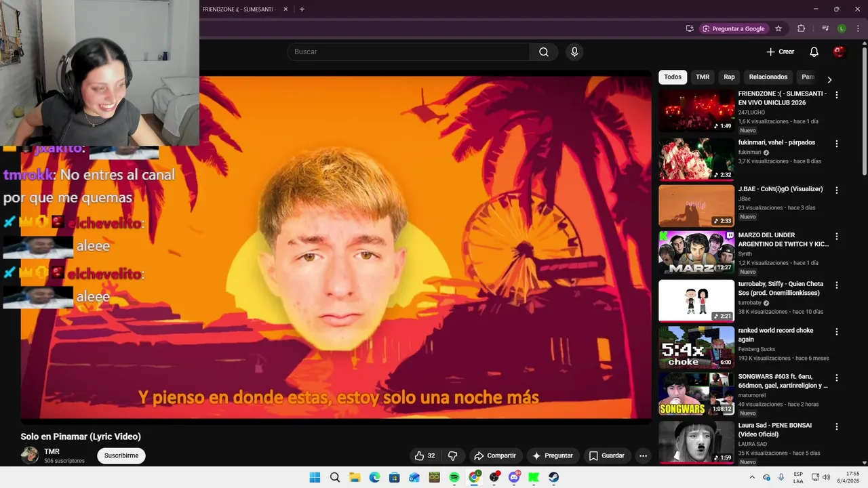Open File Explorer from taskbar
This screenshot has height=488, width=868.
click(x=355, y=477)
